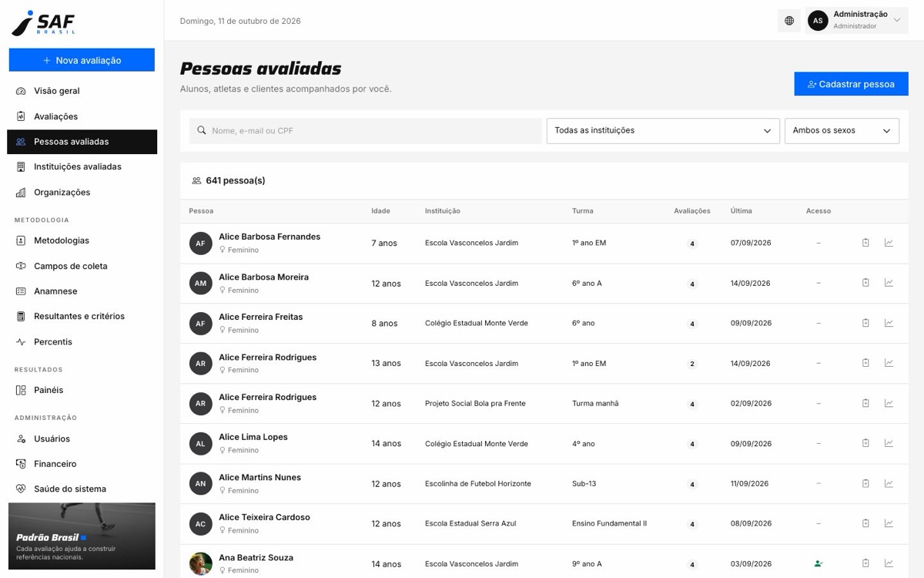The height and width of the screenshot is (578, 924).
Task: Click the name Alice Barbosa Fernandes
Action: pyautogui.click(x=269, y=237)
